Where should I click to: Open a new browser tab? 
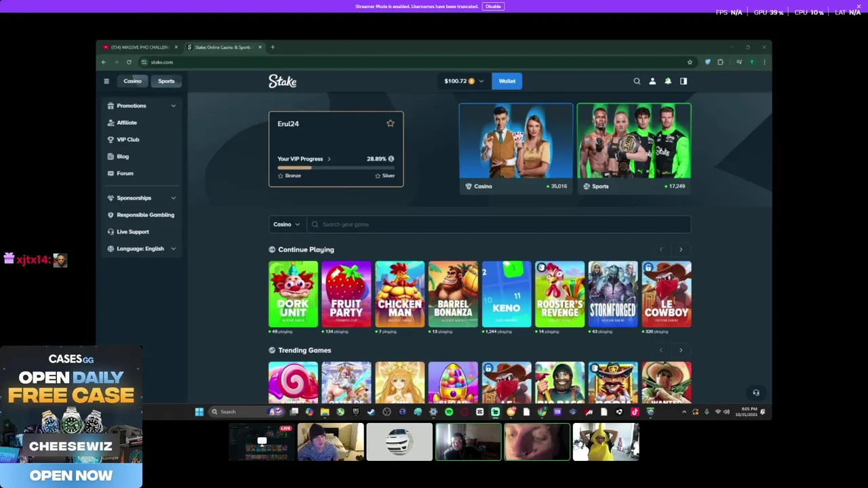coord(273,47)
